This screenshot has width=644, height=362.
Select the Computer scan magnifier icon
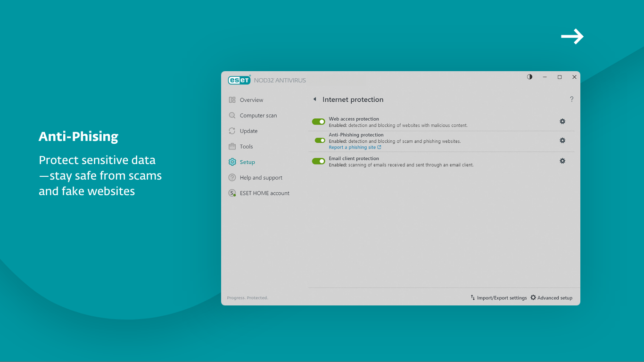tap(232, 115)
